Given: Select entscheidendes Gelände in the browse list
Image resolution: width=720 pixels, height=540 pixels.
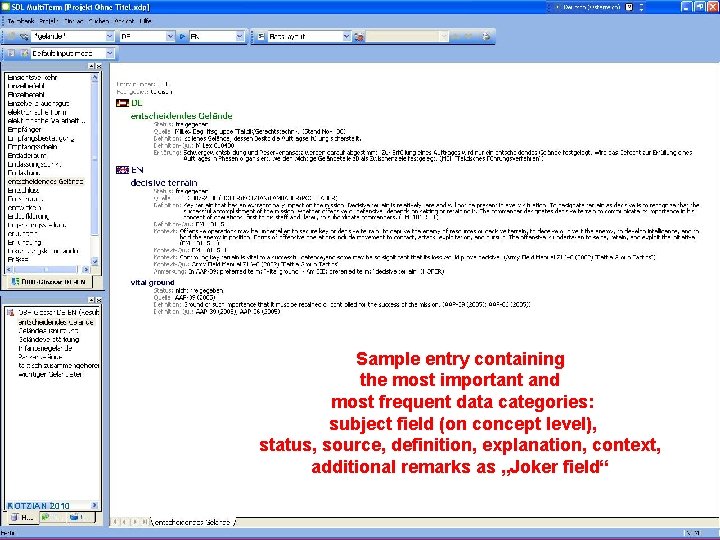Looking at the screenshot, I should coord(45,181).
